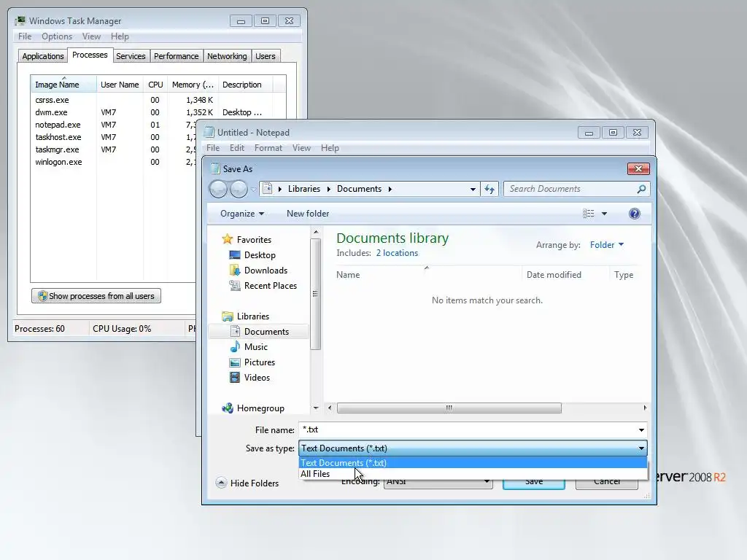Click the Back arrow in Save As dialog
This screenshot has width=747, height=560.
(x=218, y=189)
